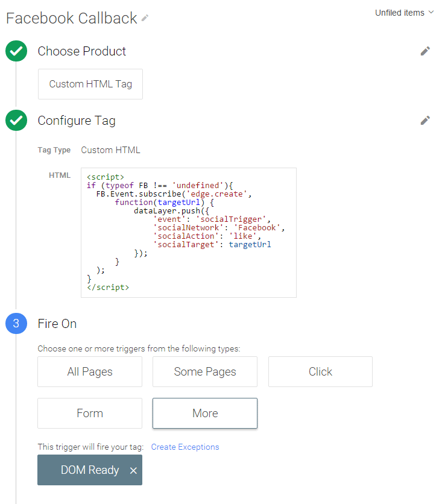Click the DOM Ready trigger chip
445x504 pixels.
click(x=90, y=470)
